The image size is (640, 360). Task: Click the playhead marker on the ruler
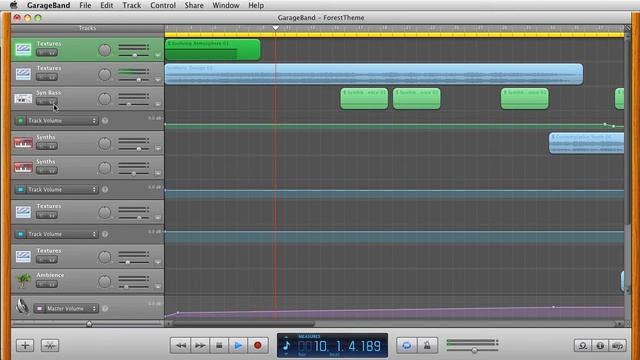click(276, 28)
